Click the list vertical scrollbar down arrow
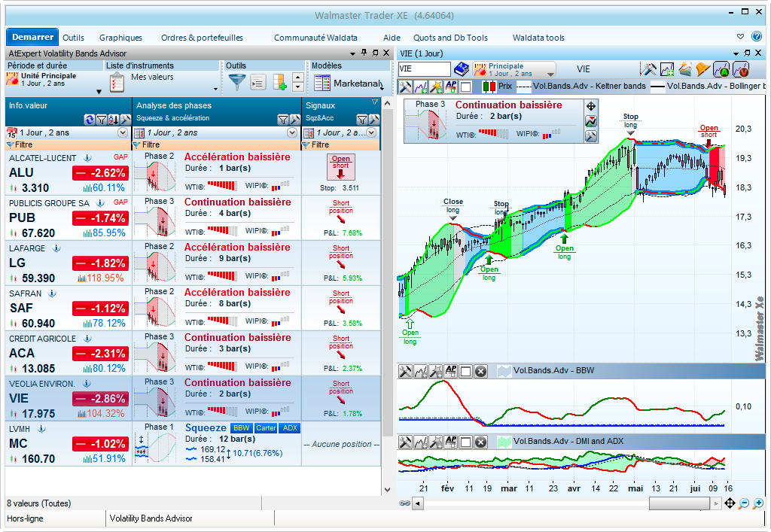 pos(387,490)
